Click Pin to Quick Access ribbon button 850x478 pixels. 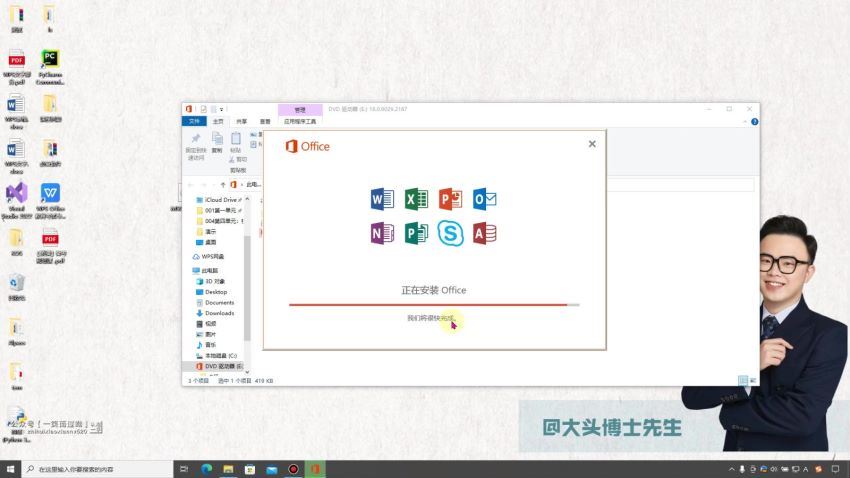[196, 146]
